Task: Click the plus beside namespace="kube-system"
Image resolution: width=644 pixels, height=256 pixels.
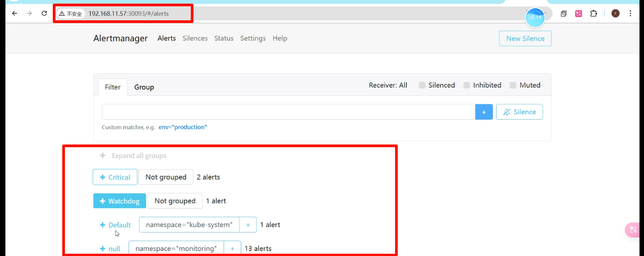Action: pos(248,224)
